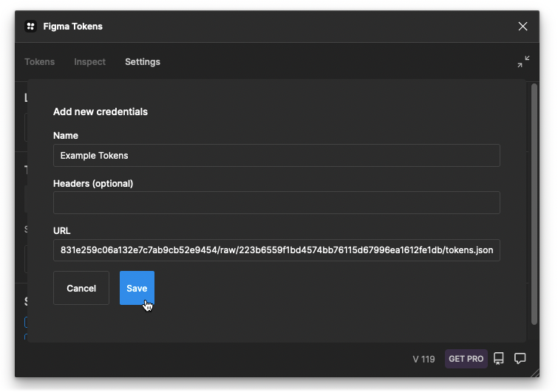558x392 pixels.
Task: Click the Add new credentials heading
Action: pos(101,112)
